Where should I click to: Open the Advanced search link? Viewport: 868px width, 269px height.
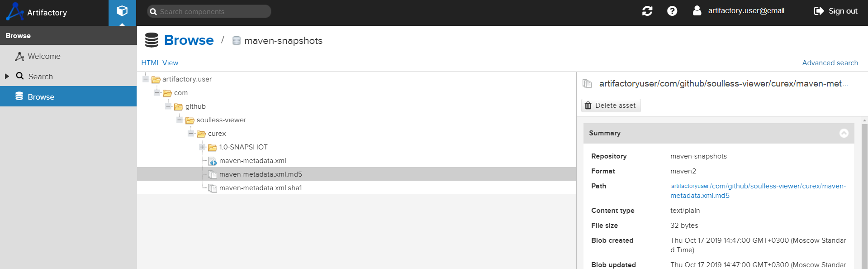[x=832, y=63]
